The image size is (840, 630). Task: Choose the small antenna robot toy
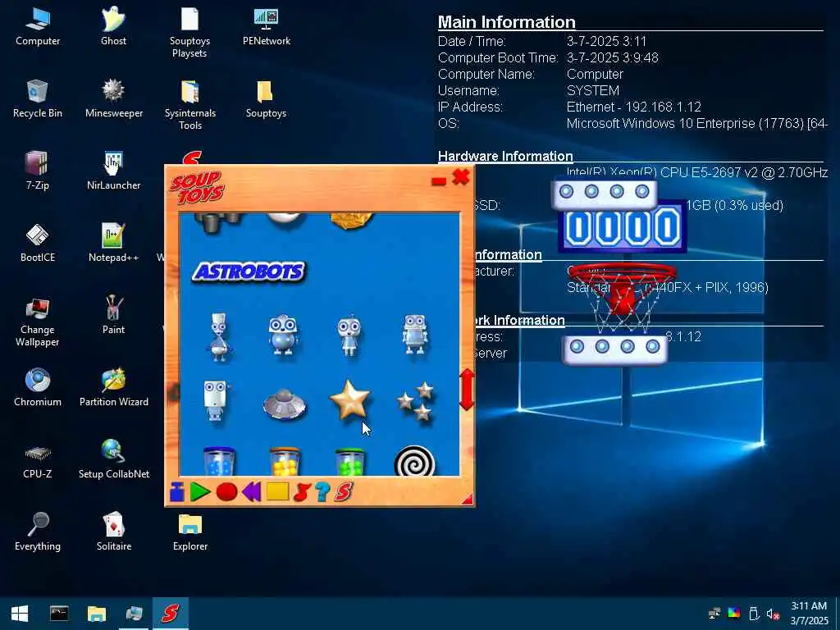point(349,336)
